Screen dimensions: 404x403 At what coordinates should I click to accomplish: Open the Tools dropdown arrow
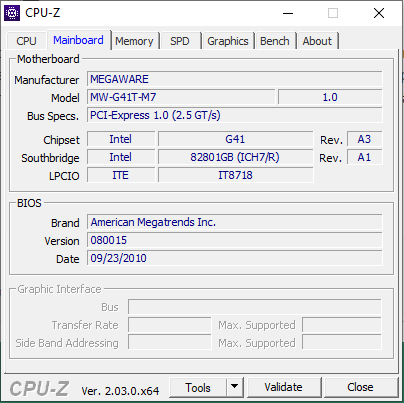(235, 387)
